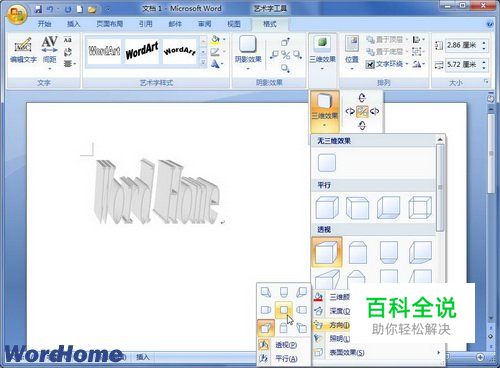Open the 深度 depth submenu
Image resolution: width=500 pixels, height=368 pixels.
coord(332,311)
